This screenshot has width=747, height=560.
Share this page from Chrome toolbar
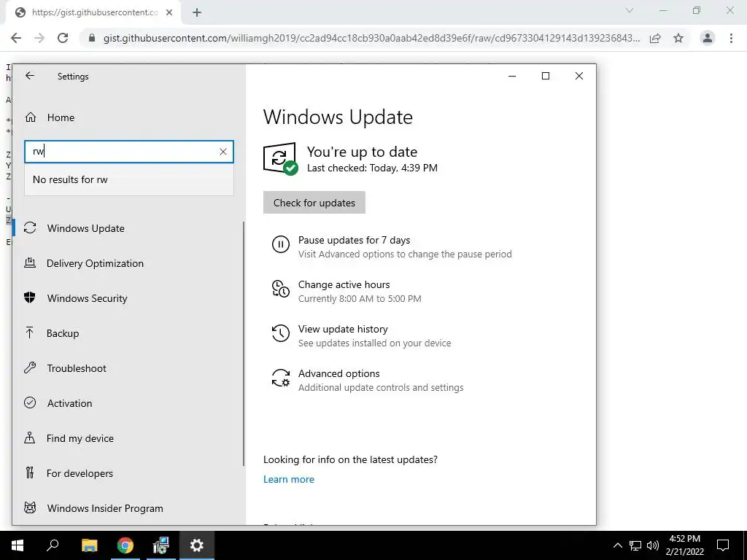(x=655, y=38)
